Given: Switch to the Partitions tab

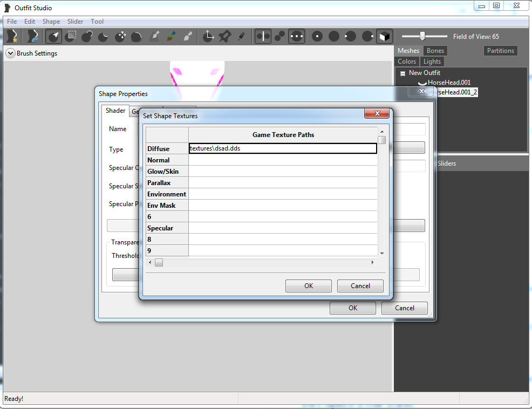Looking at the screenshot, I should 501,51.
